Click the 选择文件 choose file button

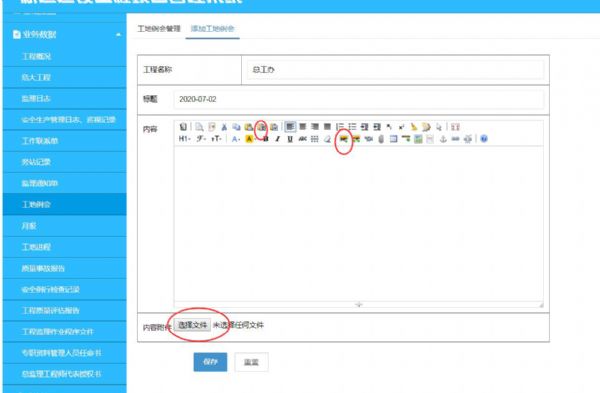tap(192, 325)
